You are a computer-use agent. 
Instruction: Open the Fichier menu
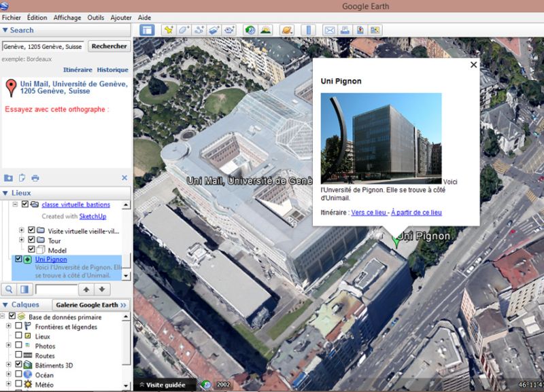12,18
